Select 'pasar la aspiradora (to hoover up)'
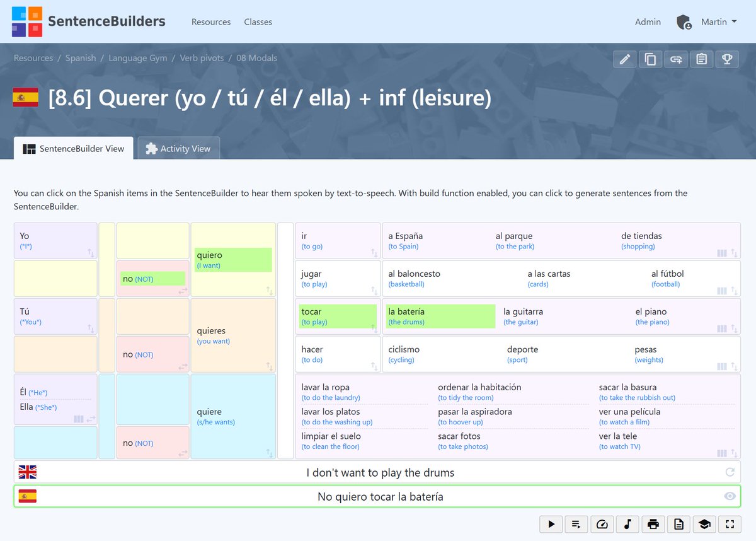The height and width of the screenshot is (541, 756). pos(475,416)
